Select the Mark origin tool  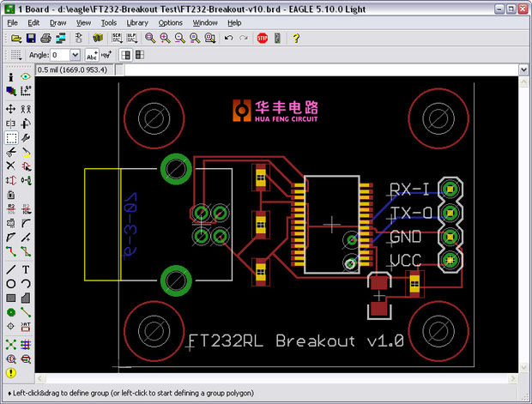pyautogui.click(x=26, y=91)
